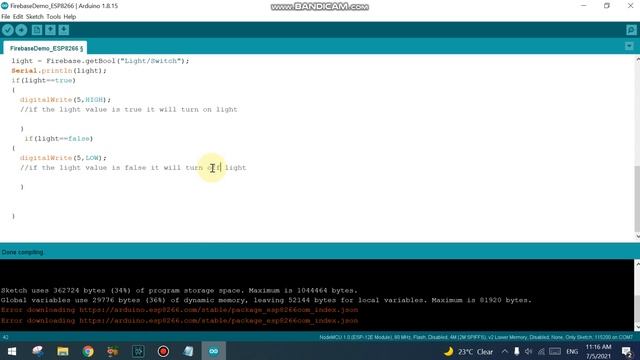Switch input language via ENG indicator

[572, 351]
